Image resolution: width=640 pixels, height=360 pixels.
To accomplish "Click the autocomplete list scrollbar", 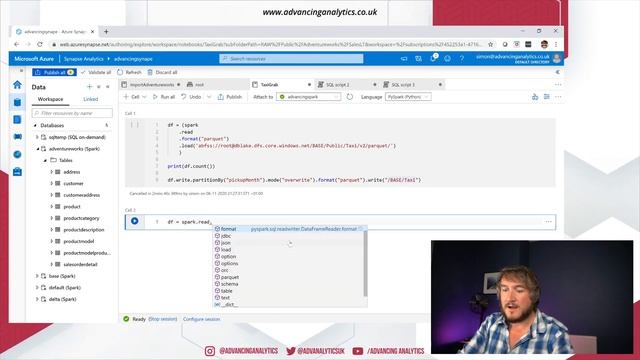I will pos(365,263).
